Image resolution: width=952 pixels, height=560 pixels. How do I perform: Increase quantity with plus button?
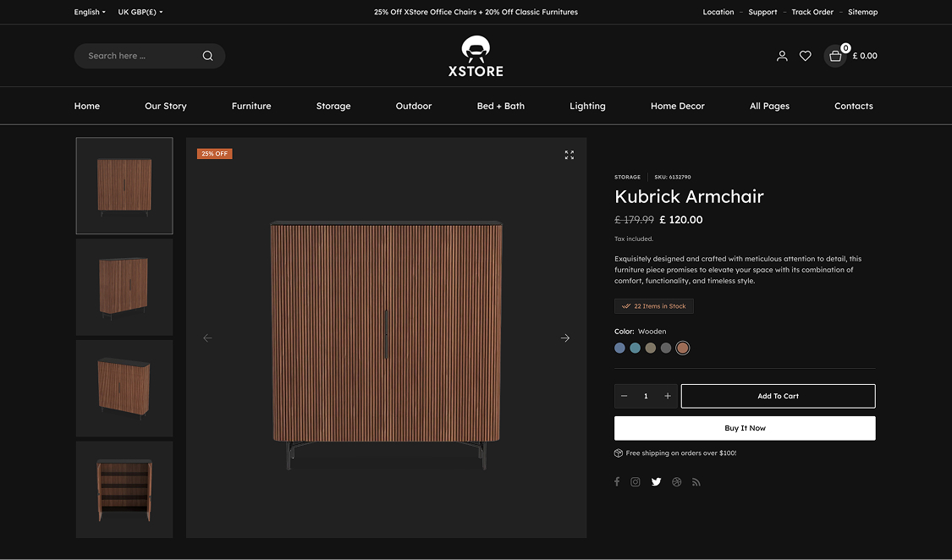(668, 396)
